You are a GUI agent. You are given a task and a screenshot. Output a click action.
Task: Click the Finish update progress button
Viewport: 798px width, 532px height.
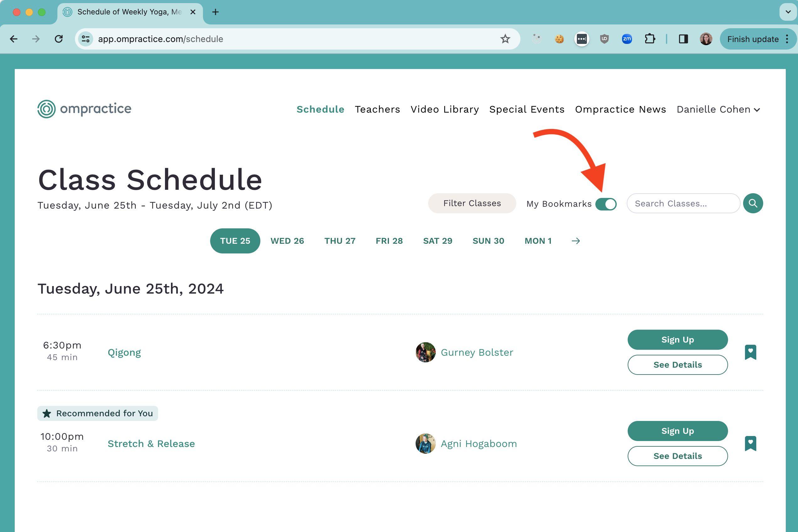pyautogui.click(x=753, y=39)
